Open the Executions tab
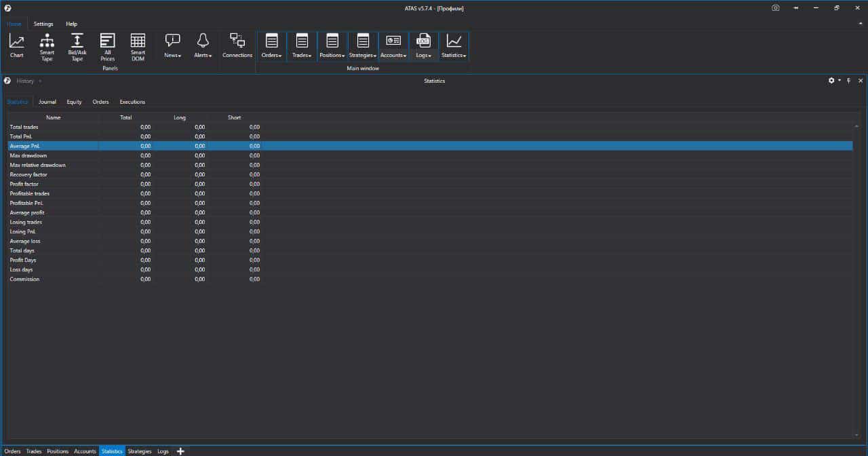 click(132, 102)
